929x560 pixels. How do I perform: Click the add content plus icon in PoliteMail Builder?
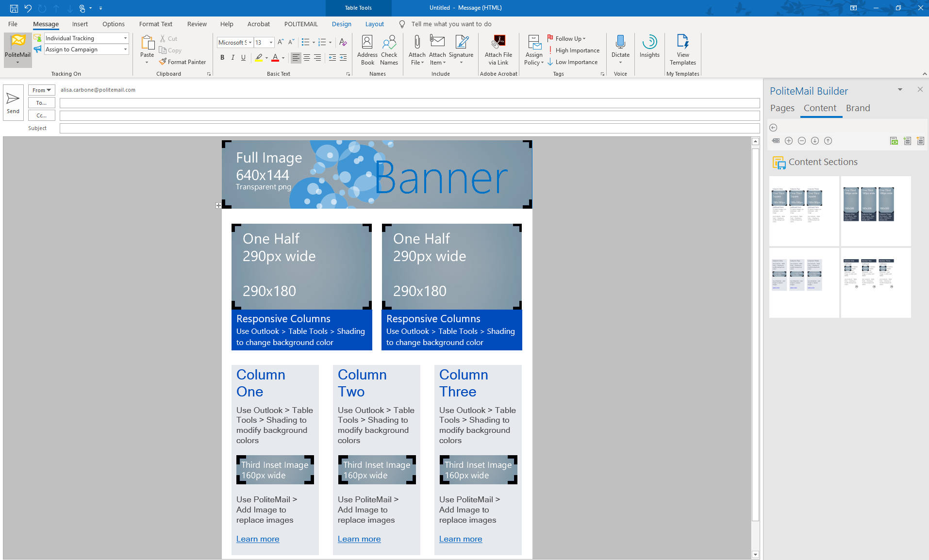pos(788,141)
